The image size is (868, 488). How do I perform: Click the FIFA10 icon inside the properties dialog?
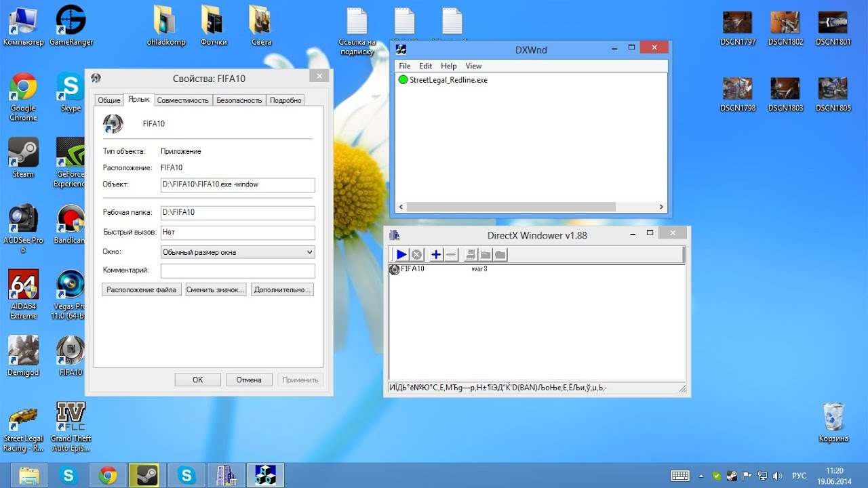point(113,123)
